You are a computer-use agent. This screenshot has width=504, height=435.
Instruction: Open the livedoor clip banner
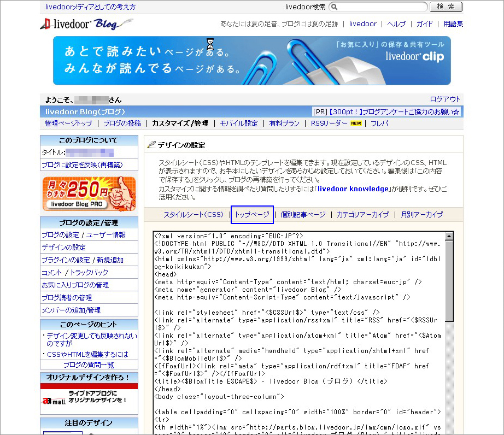pyautogui.click(x=251, y=61)
